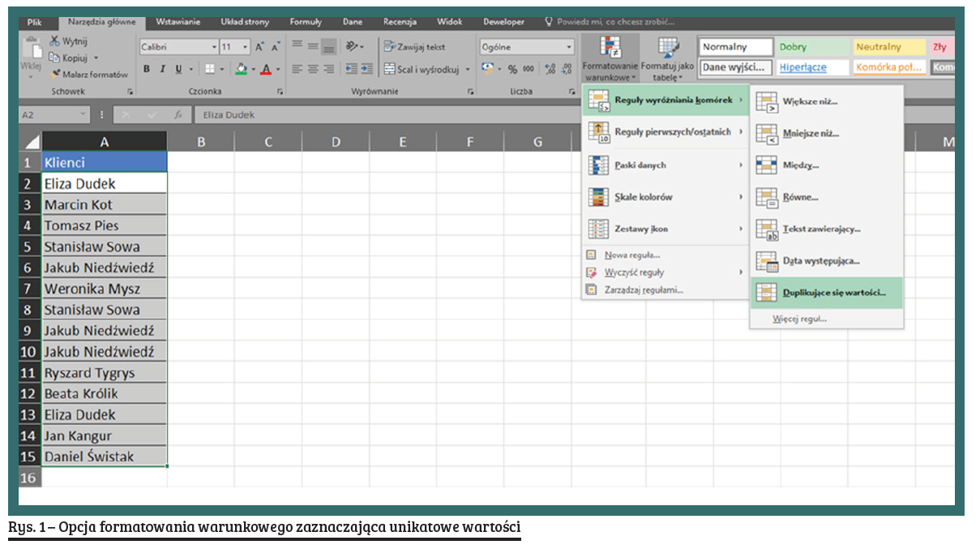980x549 pixels.
Task: Select the Neutralny cell style
Action: pyautogui.click(x=889, y=47)
